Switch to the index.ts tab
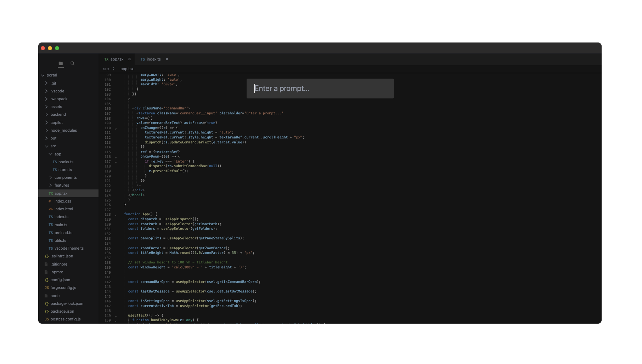Image resolution: width=642 pixels, height=364 pixels. pyautogui.click(x=154, y=59)
